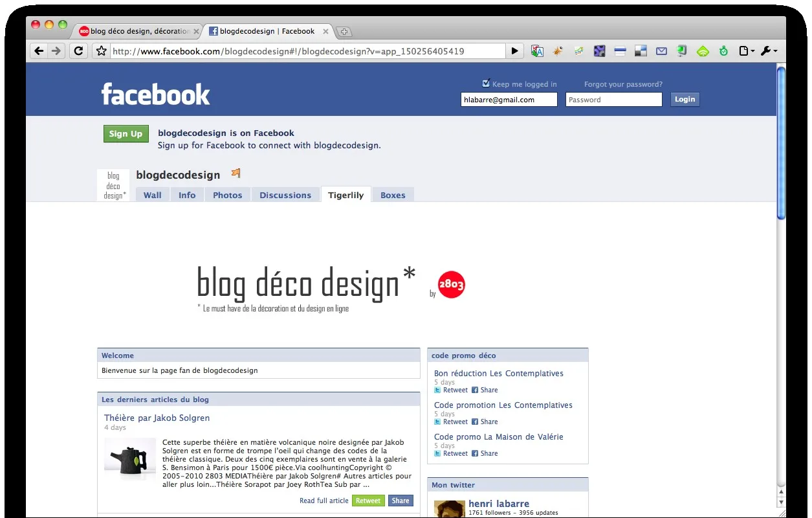Click green Retweet button under teapot article
The image size is (812, 518).
coord(368,501)
